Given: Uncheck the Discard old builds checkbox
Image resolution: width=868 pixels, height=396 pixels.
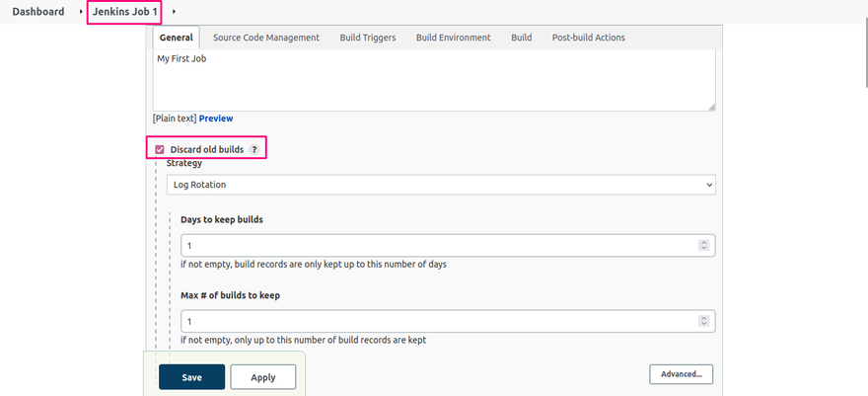Looking at the screenshot, I should coord(160,149).
